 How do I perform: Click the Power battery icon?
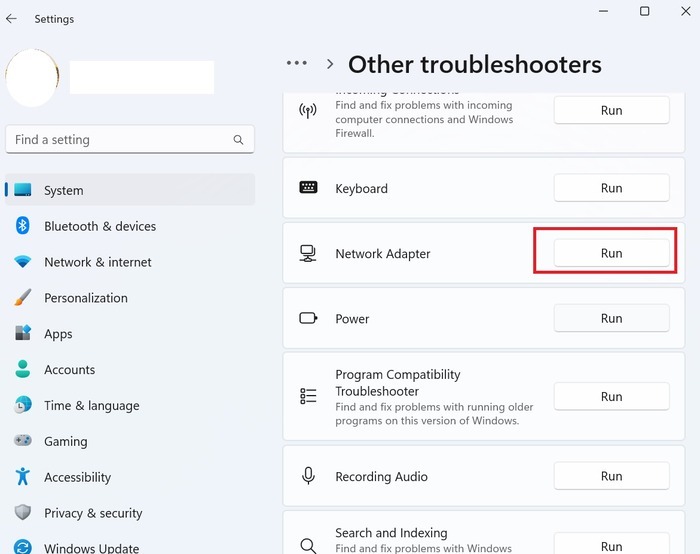[308, 318]
